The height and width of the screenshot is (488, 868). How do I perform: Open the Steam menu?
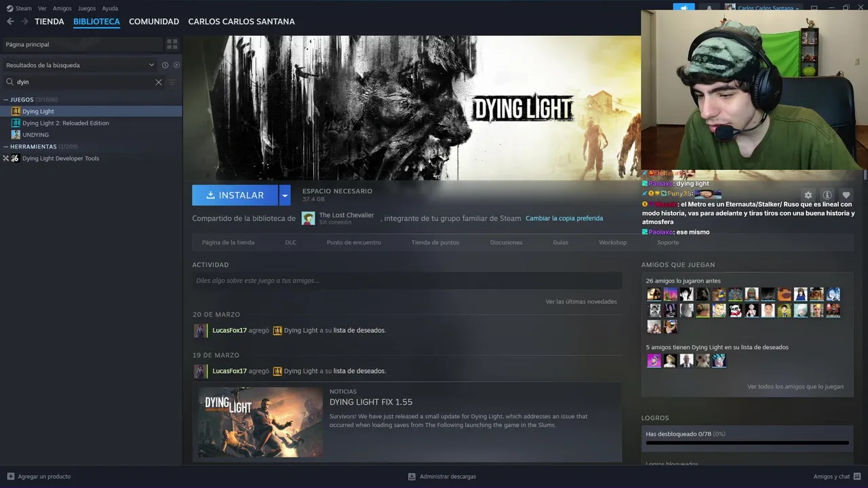(x=19, y=8)
